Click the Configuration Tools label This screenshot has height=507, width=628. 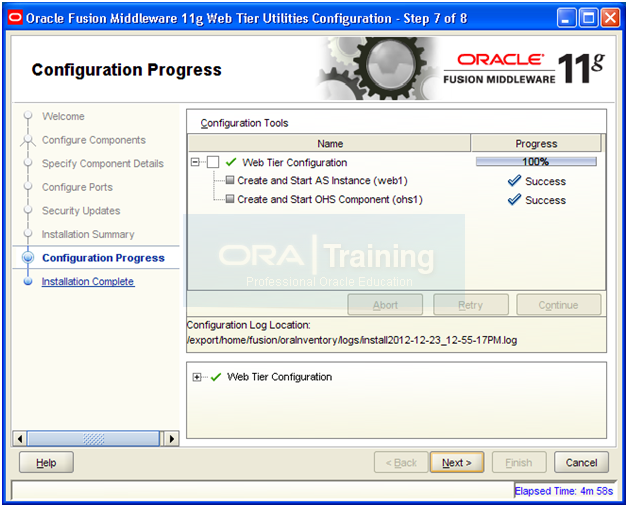244,123
